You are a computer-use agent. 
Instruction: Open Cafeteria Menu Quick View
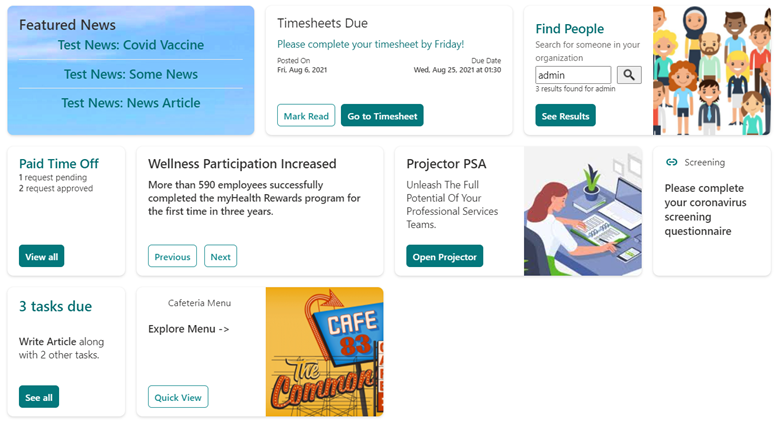pos(178,397)
